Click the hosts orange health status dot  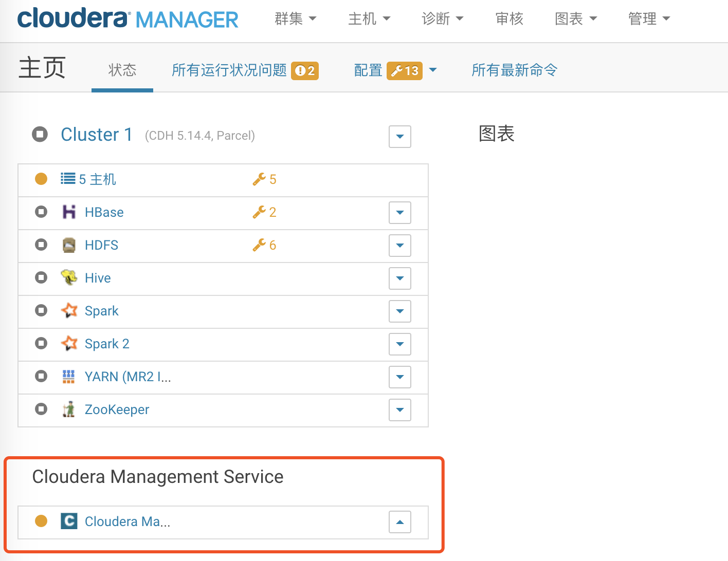(41, 179)
